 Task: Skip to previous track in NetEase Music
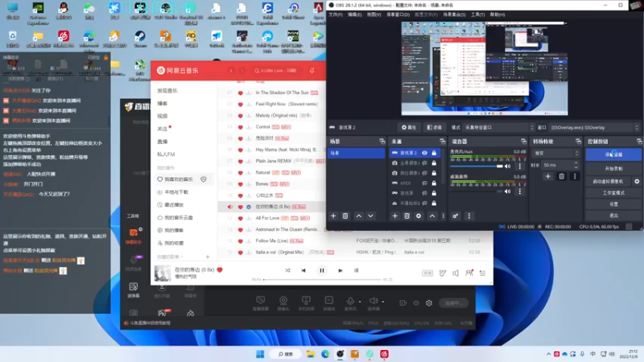click(x=303, y=270)
